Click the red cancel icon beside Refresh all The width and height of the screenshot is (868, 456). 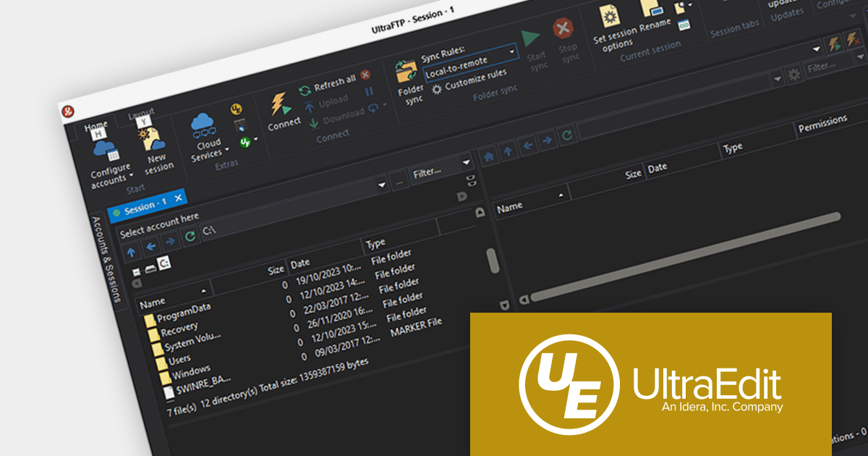pos(366,74)
